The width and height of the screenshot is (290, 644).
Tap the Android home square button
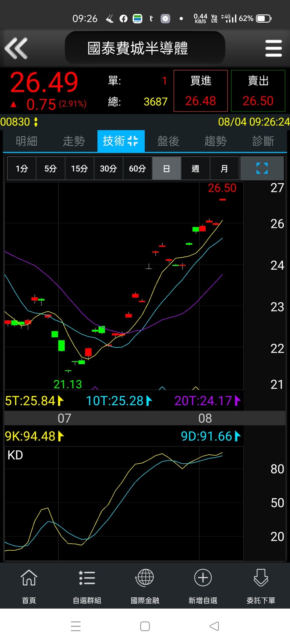[145, 626]
